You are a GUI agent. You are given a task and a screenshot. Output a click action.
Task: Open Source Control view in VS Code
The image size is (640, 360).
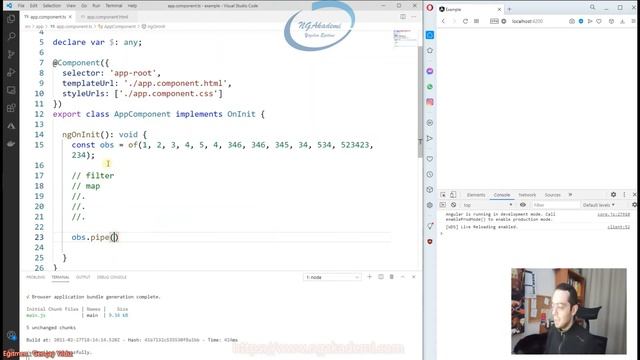(11, 54)
